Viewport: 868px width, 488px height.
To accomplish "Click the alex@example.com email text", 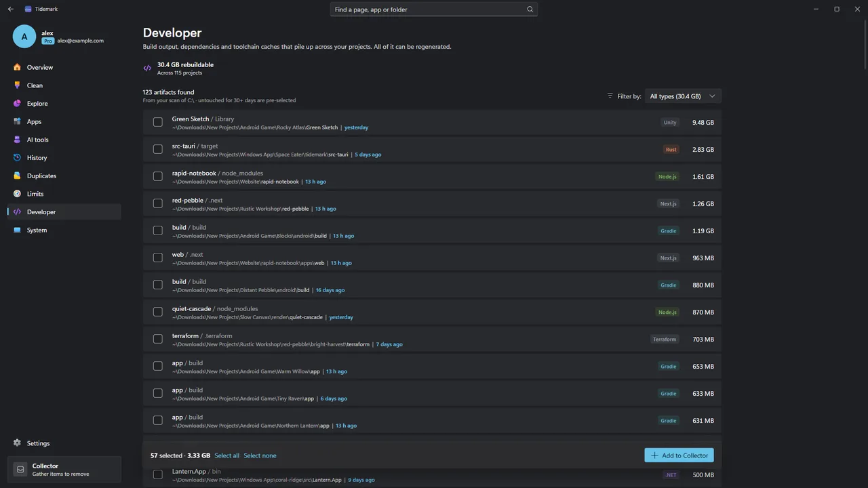I will 81,41.
